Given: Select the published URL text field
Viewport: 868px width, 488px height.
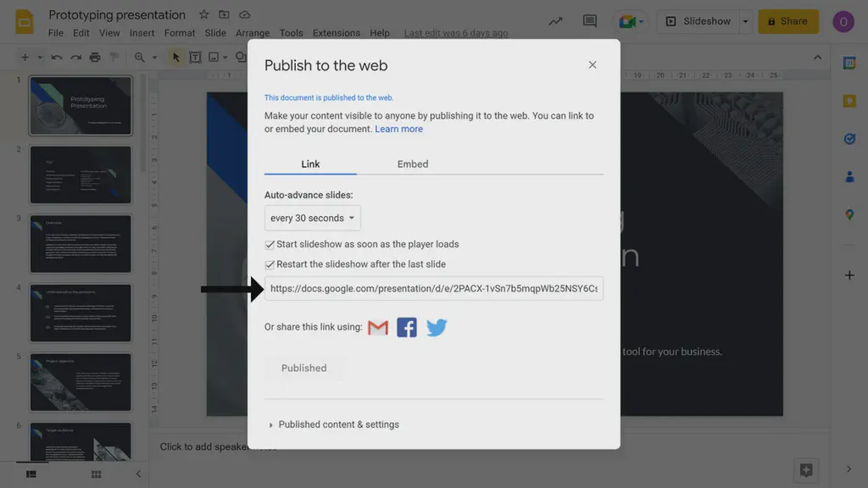Looking at the screenshot, I should 434,288.
